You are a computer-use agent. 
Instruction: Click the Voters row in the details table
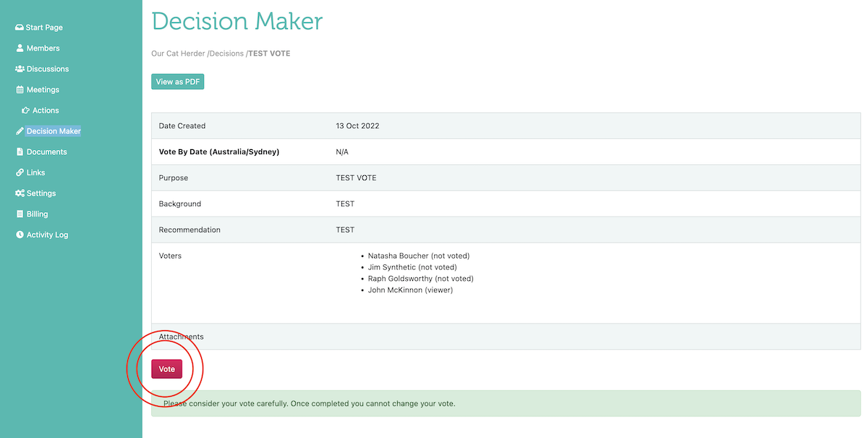tap(170, 256)
